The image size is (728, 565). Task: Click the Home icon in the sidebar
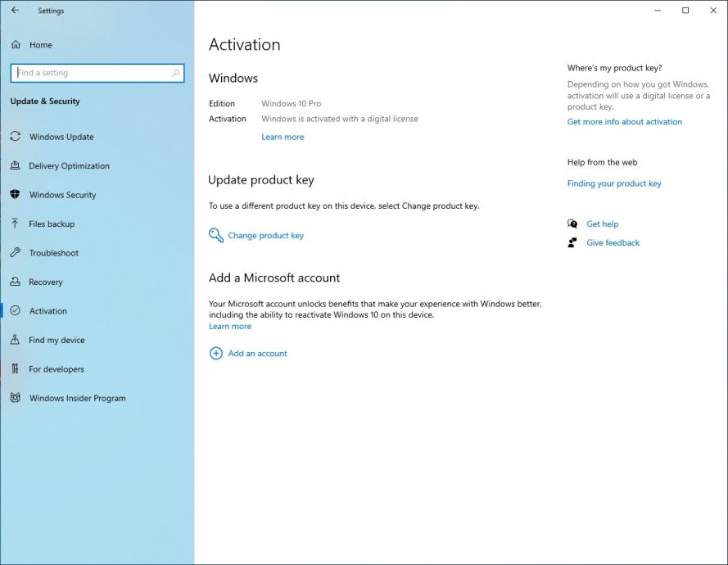[x=16, y=45]
